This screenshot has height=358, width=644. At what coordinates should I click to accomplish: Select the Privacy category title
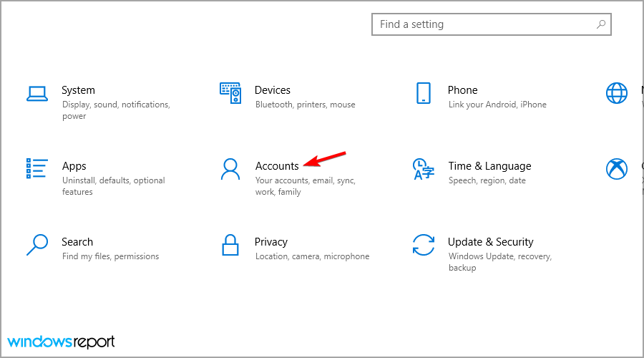tap(270, 242)
